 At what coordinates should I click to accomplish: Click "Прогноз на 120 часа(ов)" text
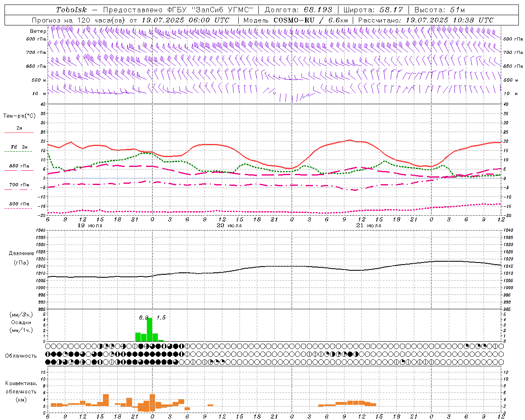pyautogui.click(x=79, y=20)
